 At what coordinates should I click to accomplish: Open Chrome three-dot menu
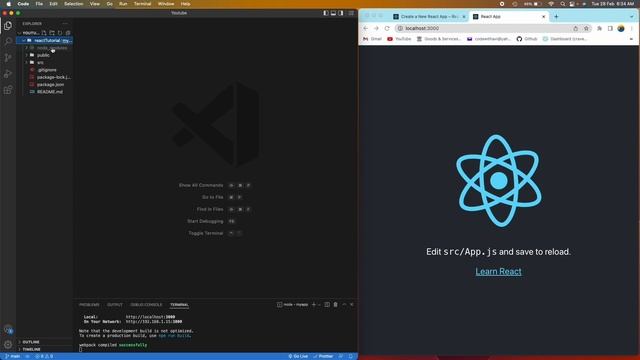(631, 28)
